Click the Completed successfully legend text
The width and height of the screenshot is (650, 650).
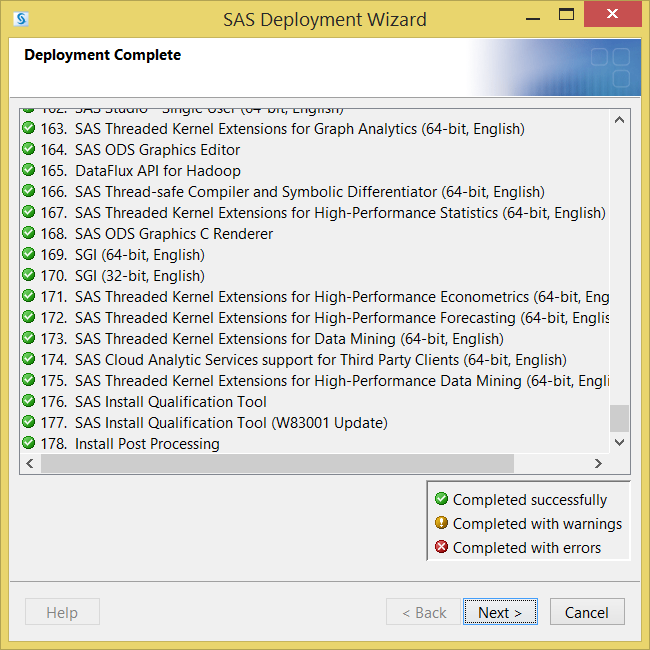click(530, 500)
